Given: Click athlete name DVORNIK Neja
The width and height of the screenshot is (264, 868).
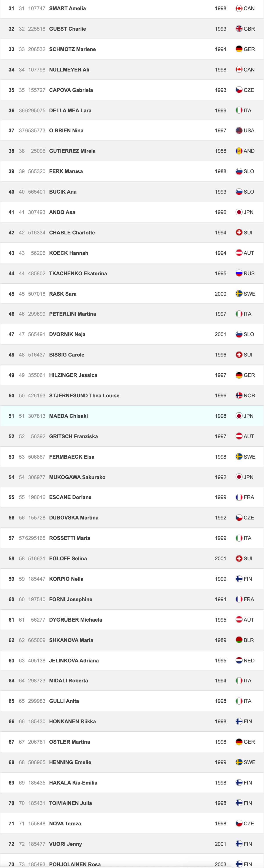Looking at the screenshot, I should (x=67, y=334).
